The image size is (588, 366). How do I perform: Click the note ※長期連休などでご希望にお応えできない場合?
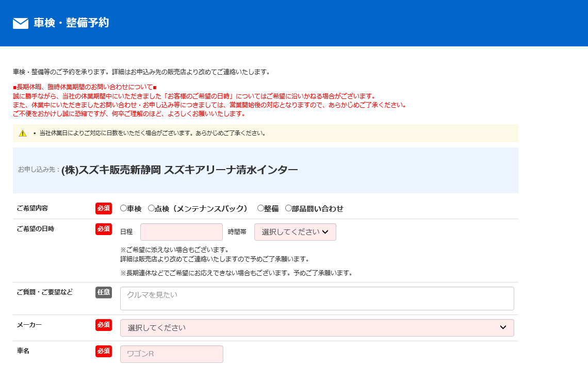[x=237, y=273]
